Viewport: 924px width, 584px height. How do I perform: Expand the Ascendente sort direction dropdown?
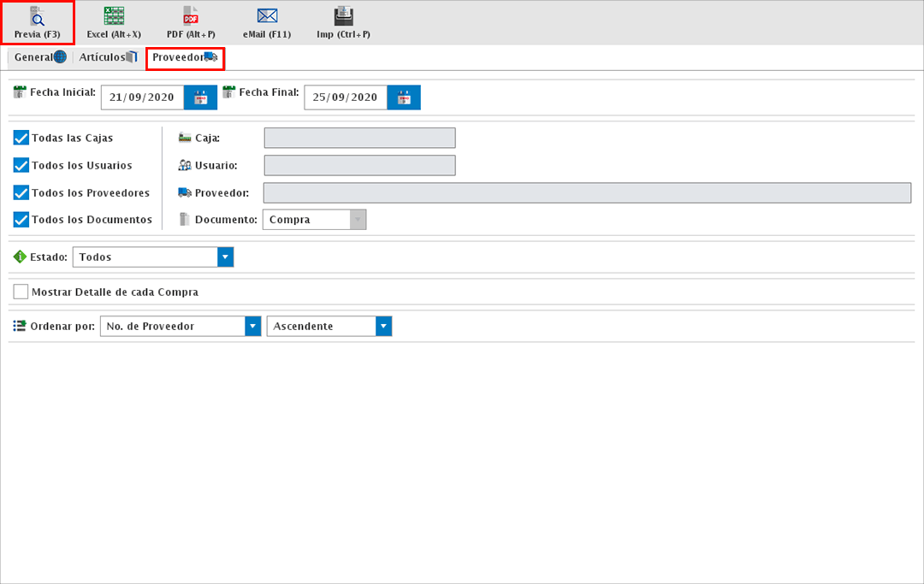(x=384, y=326)
